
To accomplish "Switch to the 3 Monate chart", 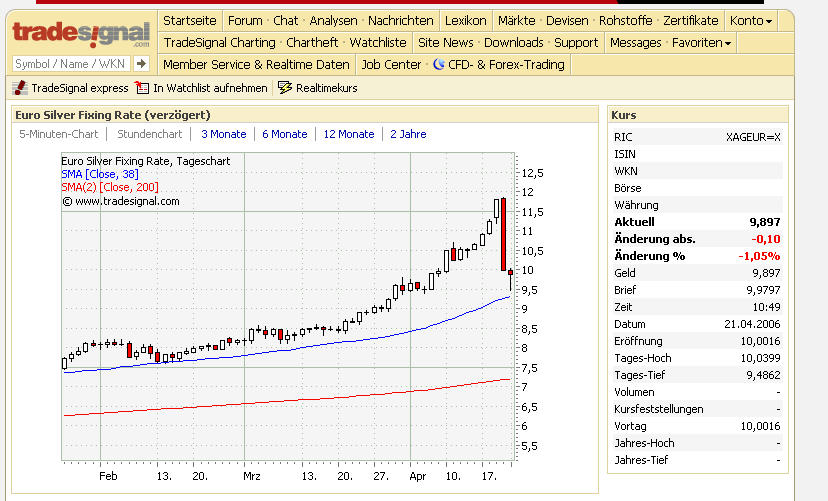I will [x=223, y=134].
